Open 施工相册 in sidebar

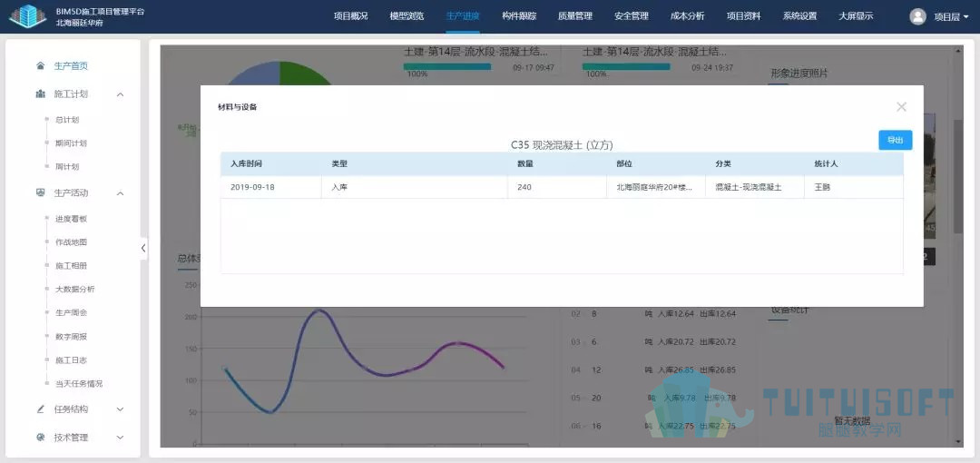(x=71, y=266)
